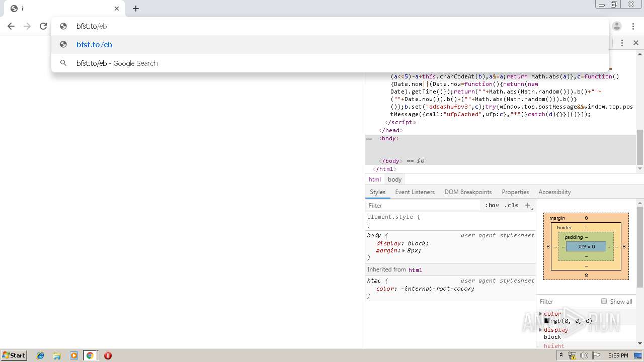The height and width of the screenshot is (362, 644).
Task: Click the computed styles Filter field
Action: 567,302
